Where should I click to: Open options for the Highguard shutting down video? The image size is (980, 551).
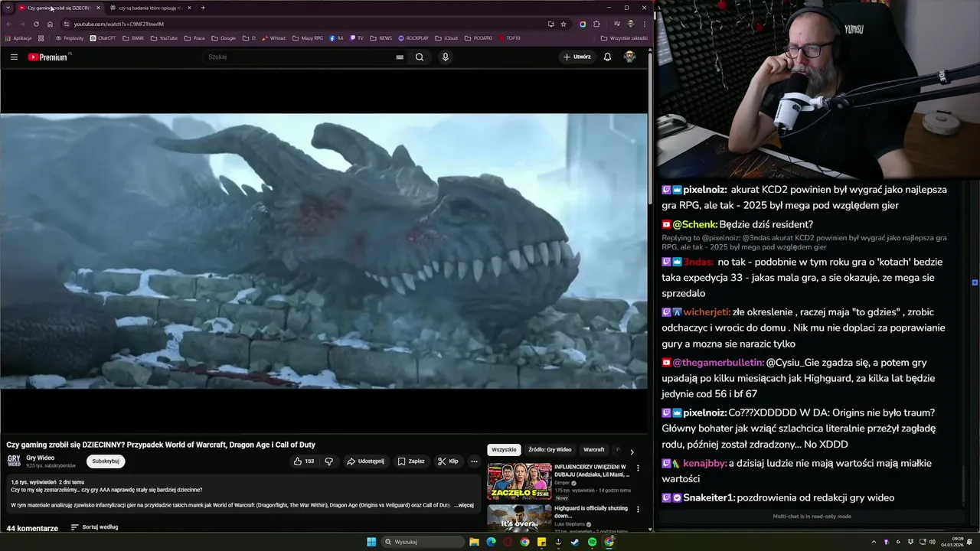tap(638, 510)
